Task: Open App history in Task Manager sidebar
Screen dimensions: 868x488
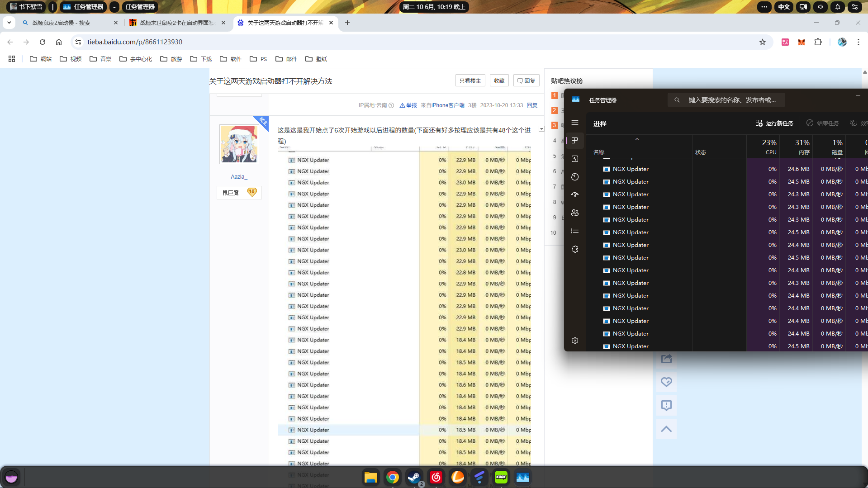Action: (x=575, y=177)
